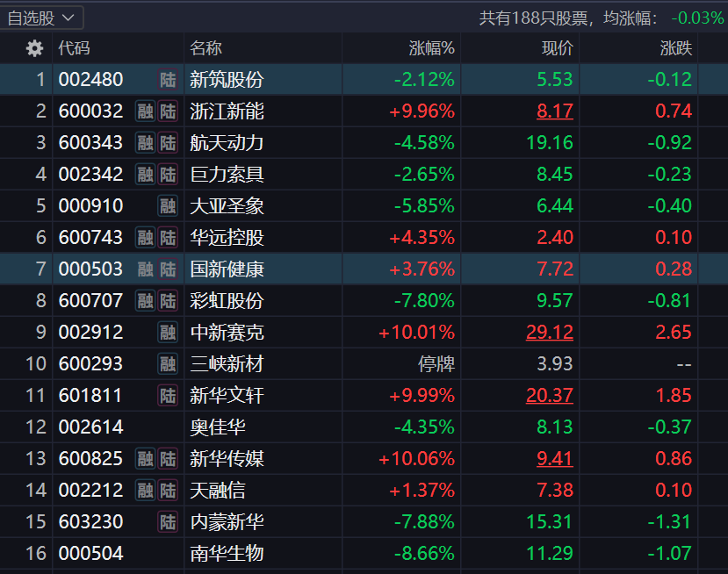Click the 融 badge for 600707
Image resolution: width=728 pixels, height=574 pixels.
coord(145,301)
